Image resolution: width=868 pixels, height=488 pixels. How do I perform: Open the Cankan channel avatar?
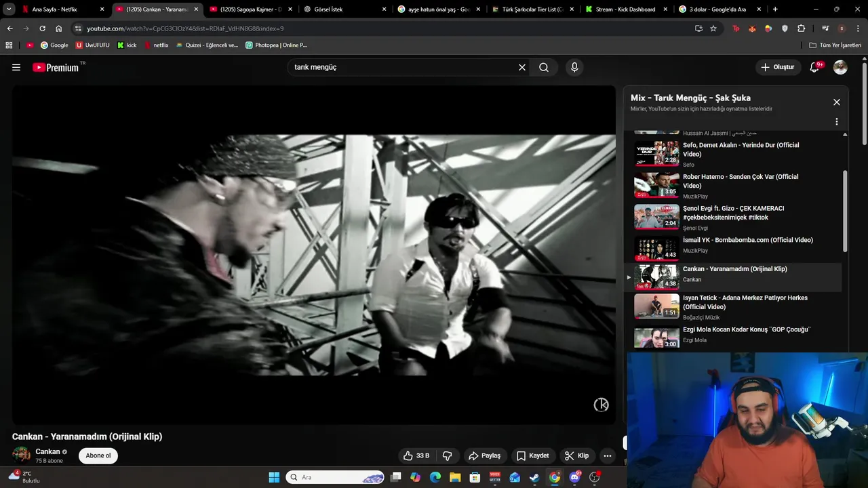(21, 455)
